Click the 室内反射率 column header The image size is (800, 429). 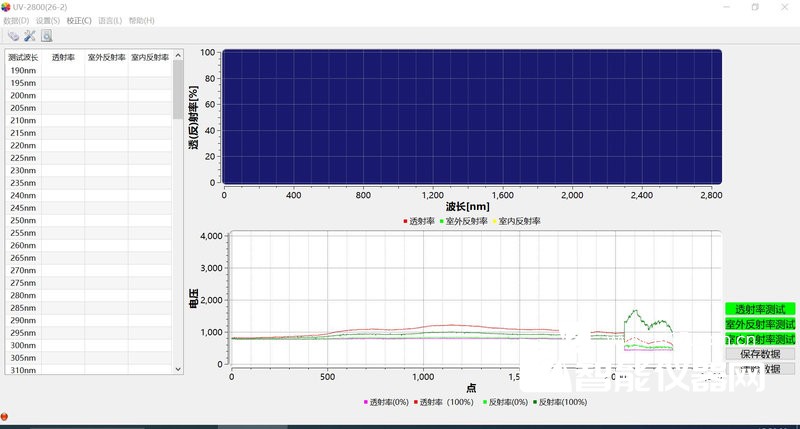(149, 57)
